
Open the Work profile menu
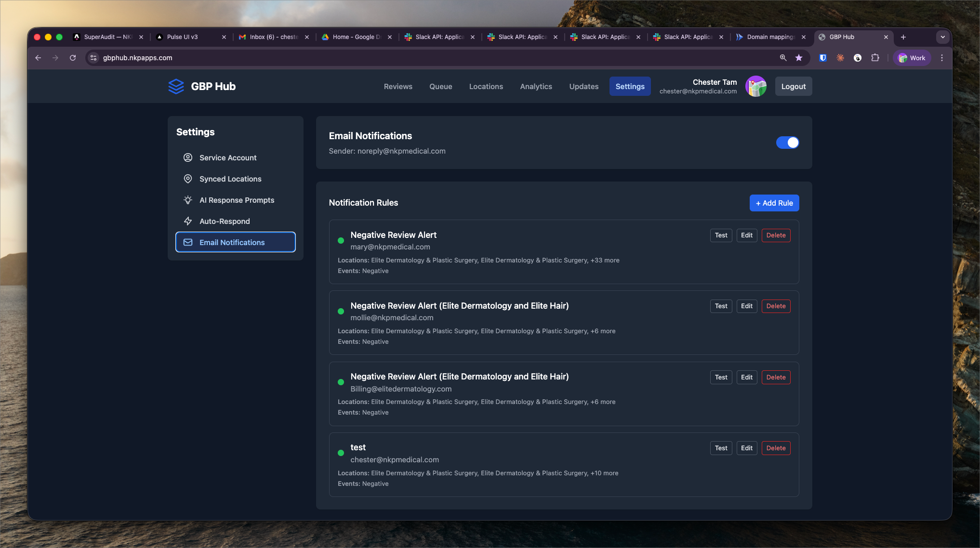tap(912, 58)
